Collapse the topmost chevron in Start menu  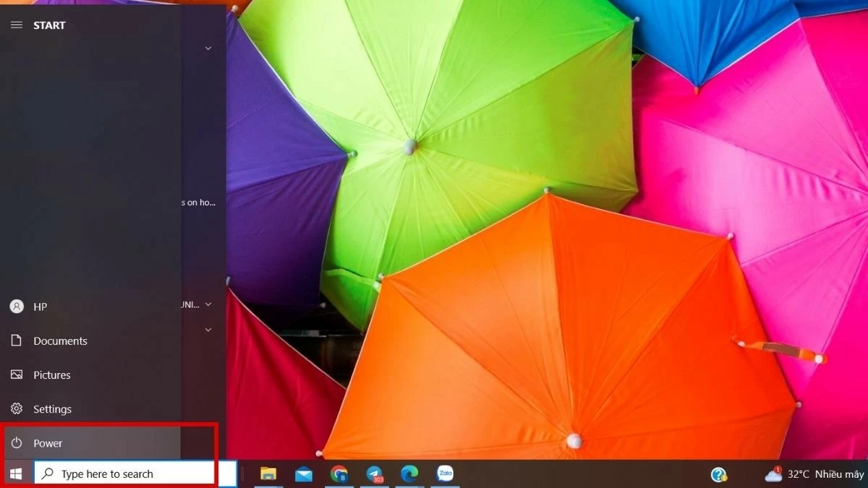point(208,48)
